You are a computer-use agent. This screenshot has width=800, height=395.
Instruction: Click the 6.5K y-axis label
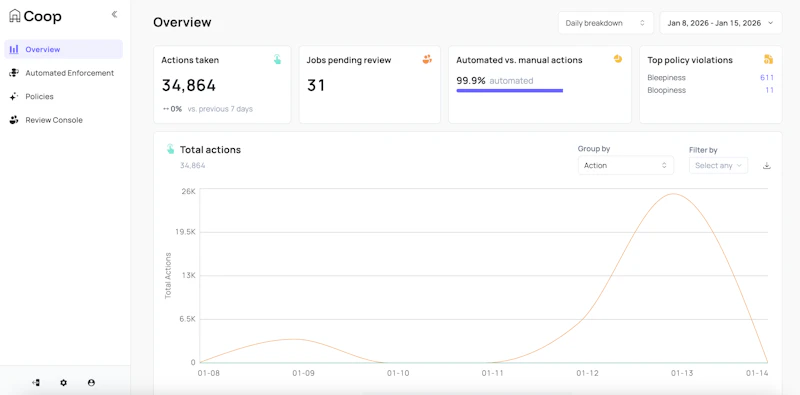[x=187, y=319]
